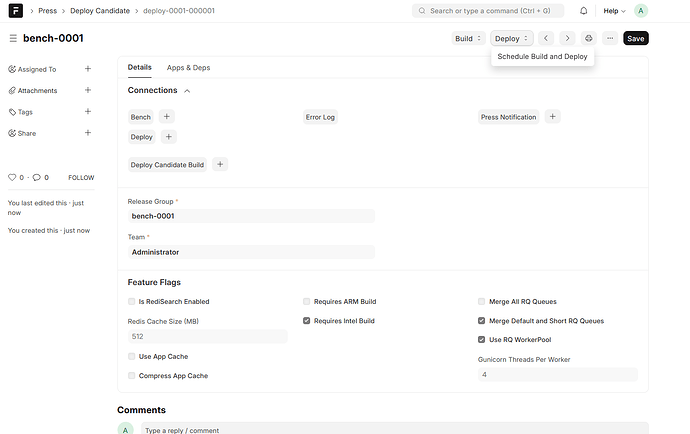This screenshot has width=690, height=434.
Task: Save the document
Action: click(x=635, y=38)
